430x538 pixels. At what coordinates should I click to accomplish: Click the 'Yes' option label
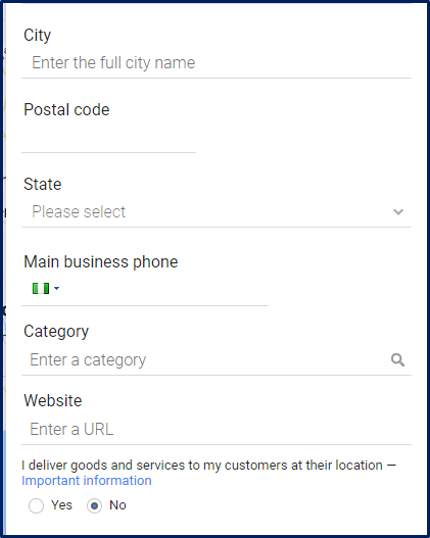coord(62,505)
